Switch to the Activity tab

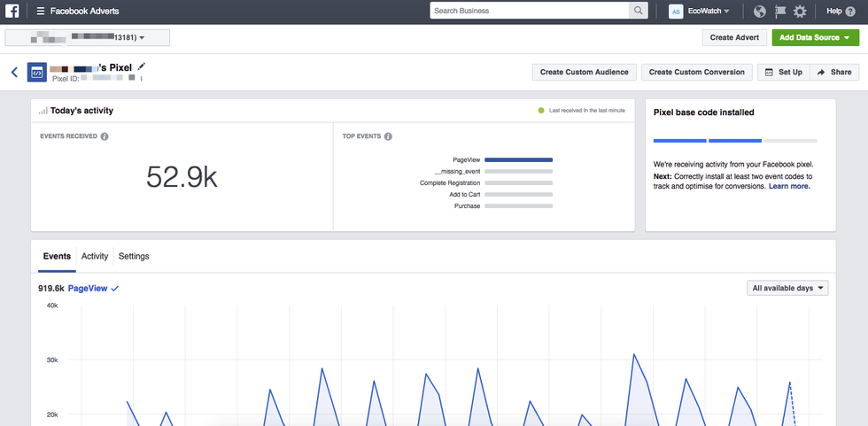click(95, 256)
